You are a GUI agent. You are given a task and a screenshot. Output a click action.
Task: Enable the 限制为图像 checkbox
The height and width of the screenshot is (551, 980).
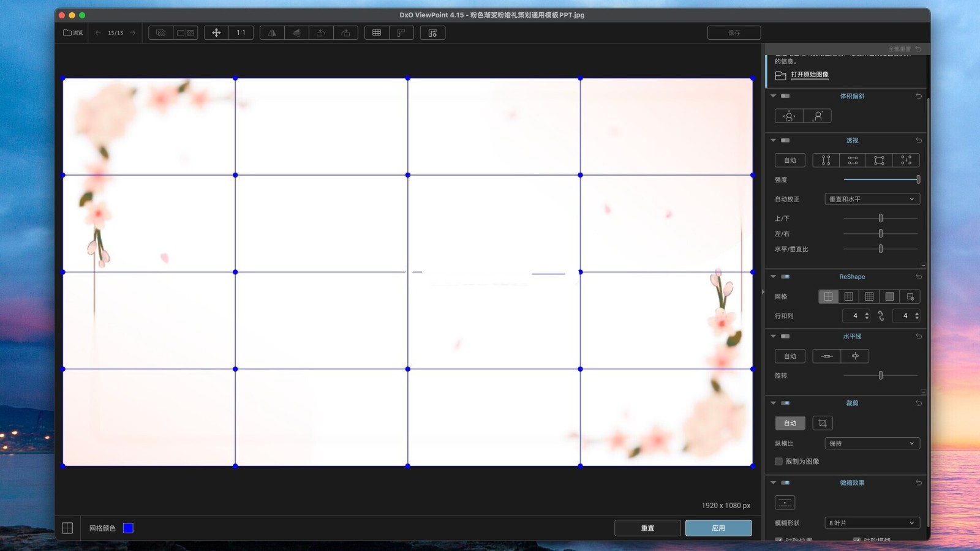pos(778,461)
